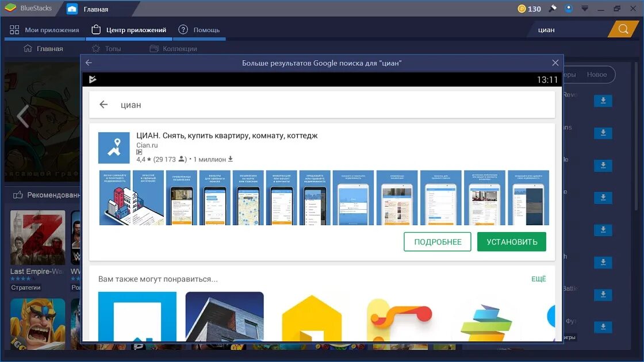Click the hammer icon in the title bar
644x362 pixels.
(553, 8)
